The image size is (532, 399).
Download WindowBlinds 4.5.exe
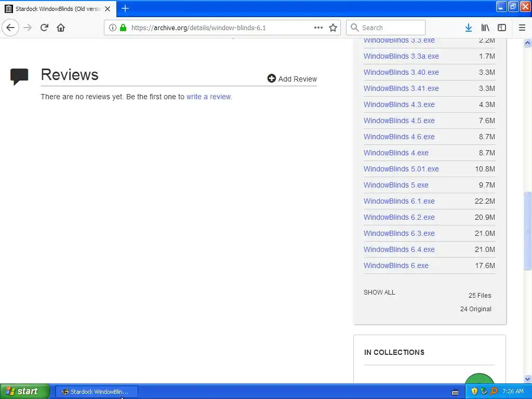click(399, 121)
